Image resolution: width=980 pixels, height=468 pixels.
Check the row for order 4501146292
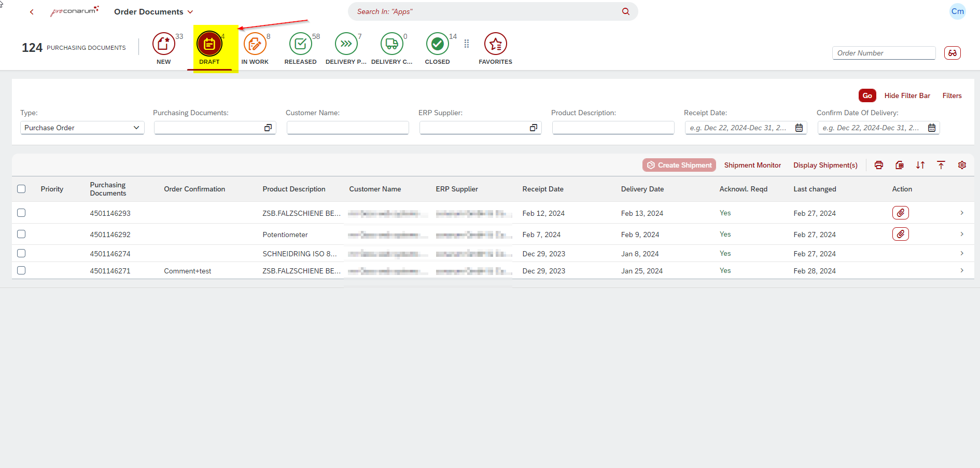(x=21, y=234)
